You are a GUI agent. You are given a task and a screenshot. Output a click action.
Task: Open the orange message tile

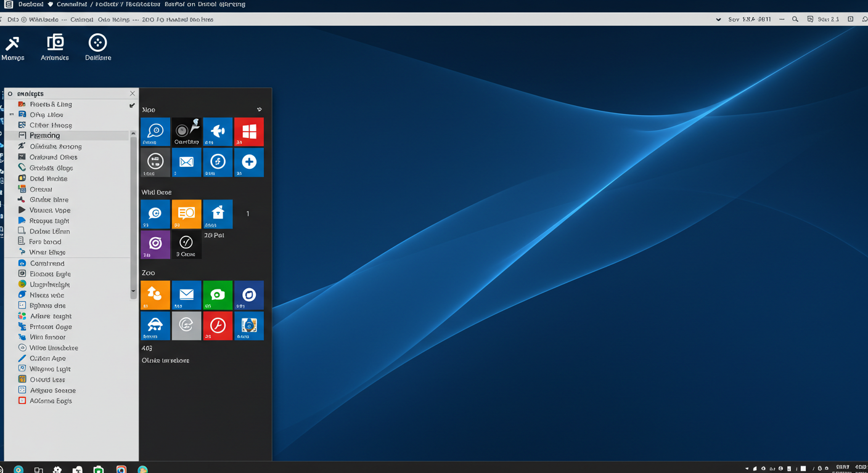(186, 214)
